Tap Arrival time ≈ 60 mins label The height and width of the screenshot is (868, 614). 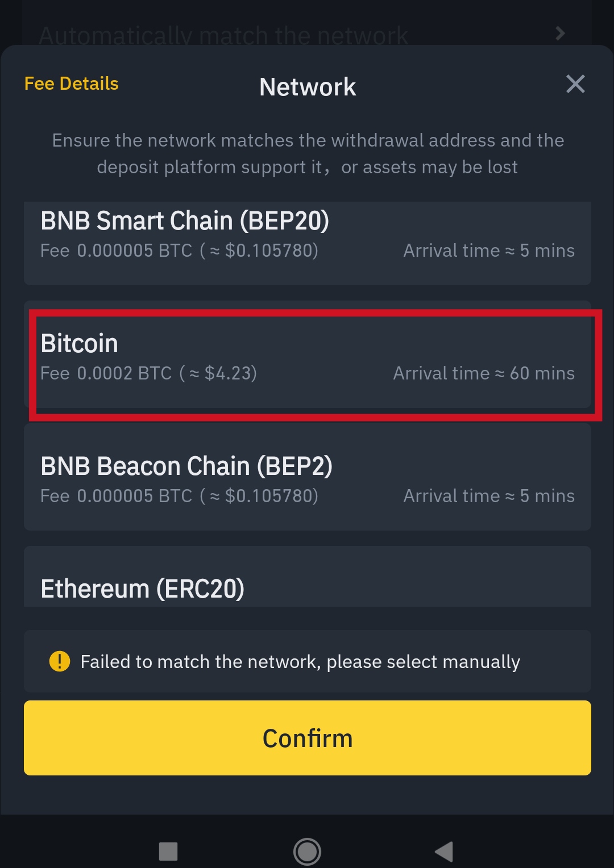[x=484, y=373]
